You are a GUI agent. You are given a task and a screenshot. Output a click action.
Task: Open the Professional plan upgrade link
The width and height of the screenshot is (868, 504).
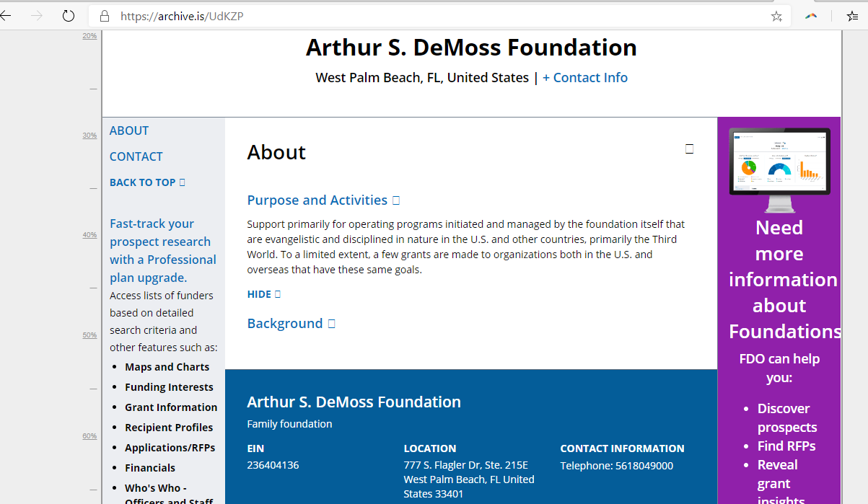163,250
